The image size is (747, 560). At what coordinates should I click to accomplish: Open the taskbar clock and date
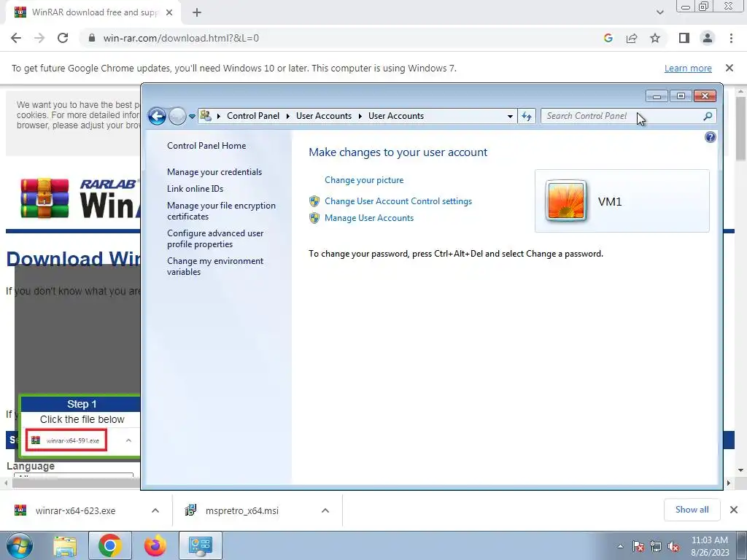710,546
